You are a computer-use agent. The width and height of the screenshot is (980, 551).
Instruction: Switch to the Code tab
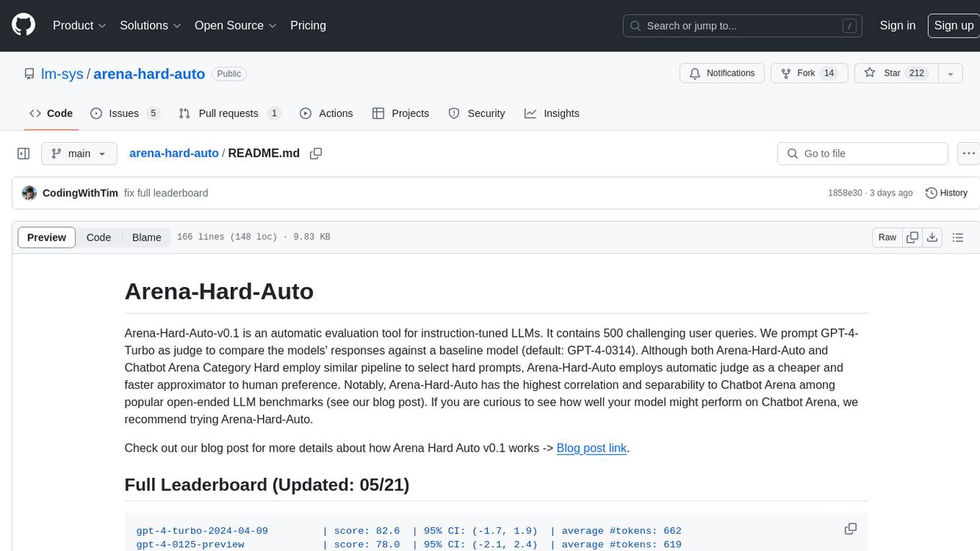51,113
